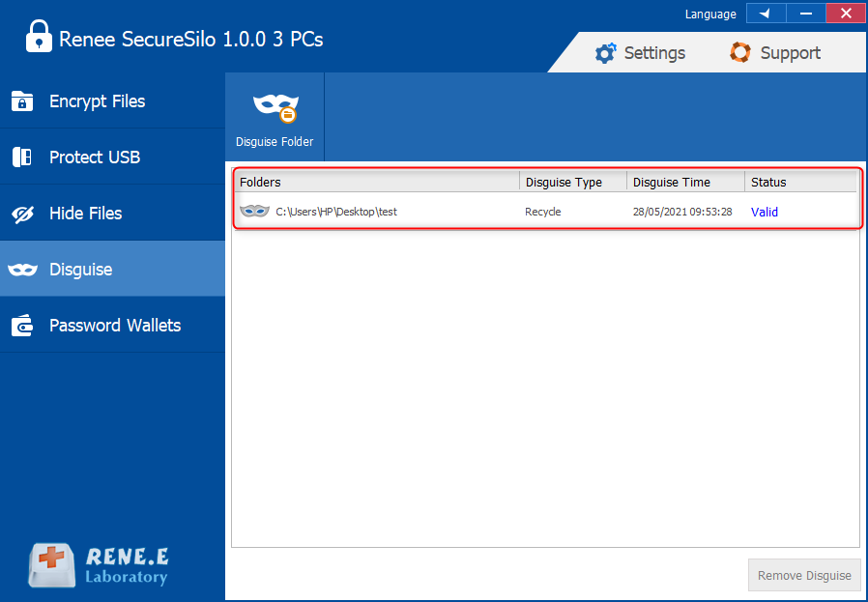Screen dimensions: 868x602
Task: Click the Disguise Folder mask icon
Action: [x=275, y=107]
